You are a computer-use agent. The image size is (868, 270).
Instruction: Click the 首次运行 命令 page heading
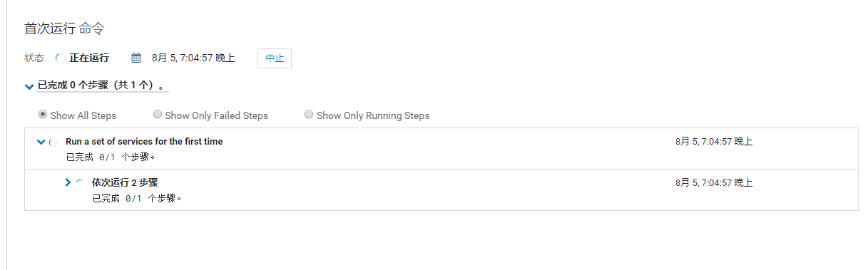click(x=65, y=28)
